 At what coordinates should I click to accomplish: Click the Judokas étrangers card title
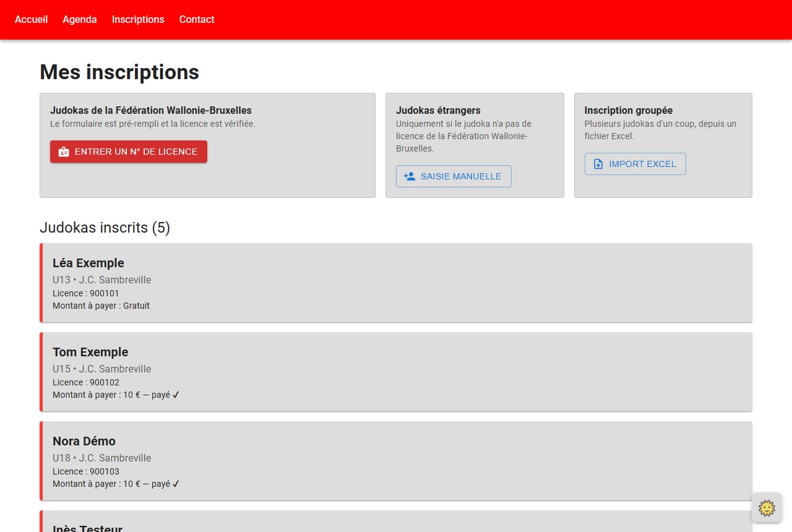click(x=438, y=110)
